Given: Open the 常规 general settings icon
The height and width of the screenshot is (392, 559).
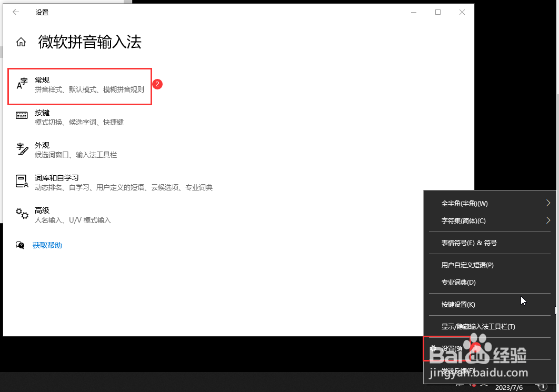Looking at the screenshot, I should point(22,84).
